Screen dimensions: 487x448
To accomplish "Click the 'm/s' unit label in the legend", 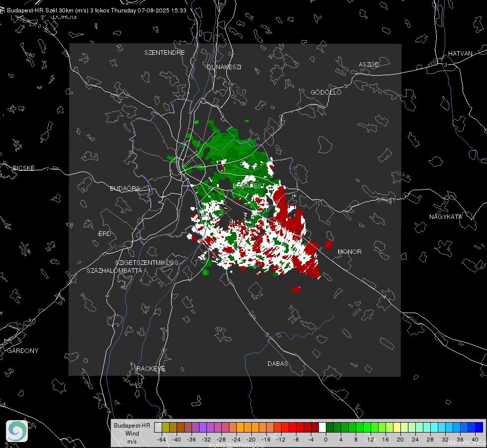I will tap(132, 442).
